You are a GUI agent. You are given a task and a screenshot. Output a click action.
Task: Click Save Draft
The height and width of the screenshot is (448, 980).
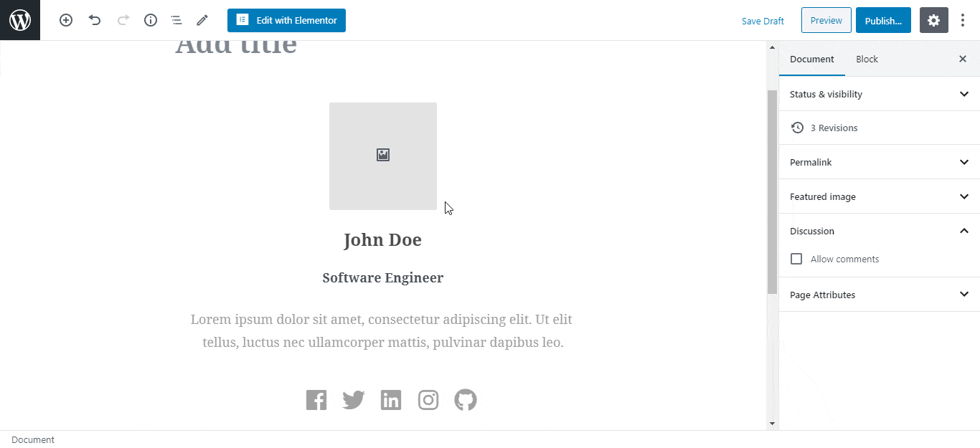763,21
